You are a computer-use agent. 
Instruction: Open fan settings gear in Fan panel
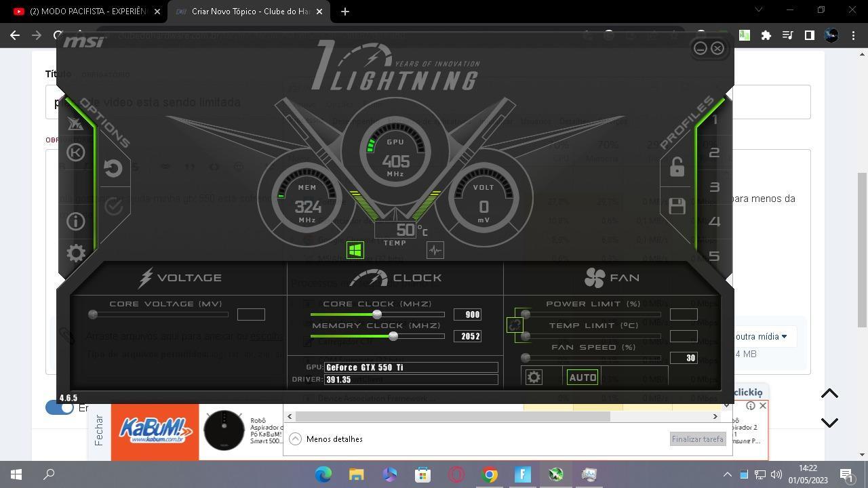coord(534,377)
